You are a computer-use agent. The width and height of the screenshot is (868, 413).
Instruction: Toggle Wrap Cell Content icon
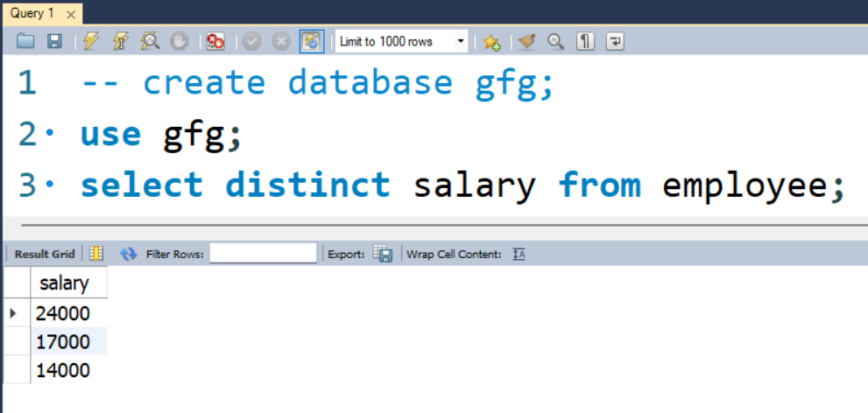click(x=519, y=254)
